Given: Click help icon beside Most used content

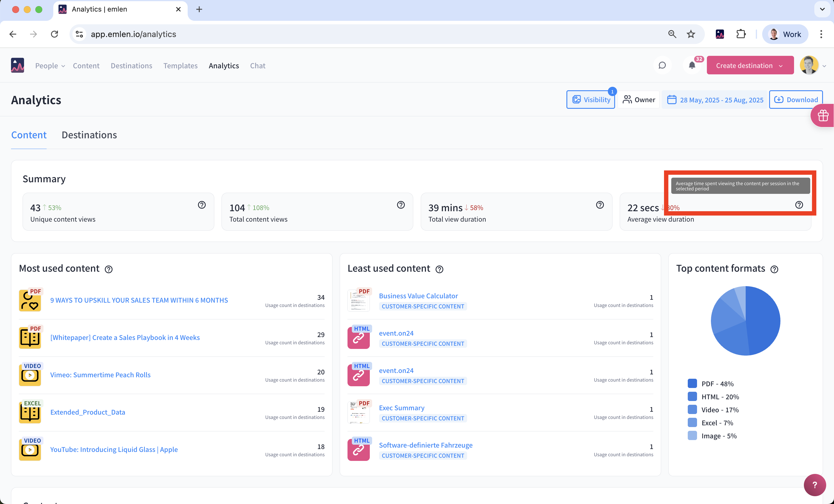Looking at the screenshot, I should [109, 269].
